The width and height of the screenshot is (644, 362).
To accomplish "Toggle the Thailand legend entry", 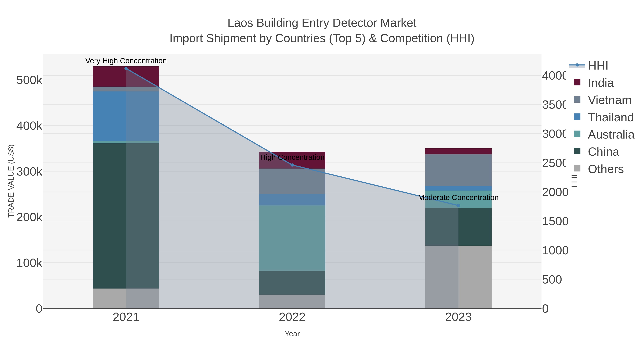I will pyautogui.click(x=604, y=117).
